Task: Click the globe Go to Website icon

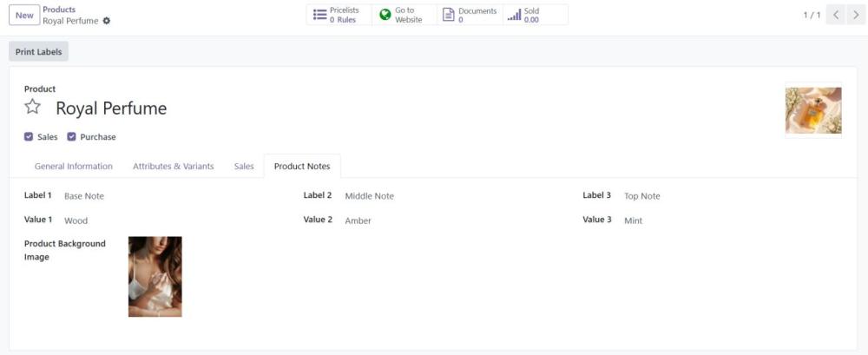Action: pos(385,15)
